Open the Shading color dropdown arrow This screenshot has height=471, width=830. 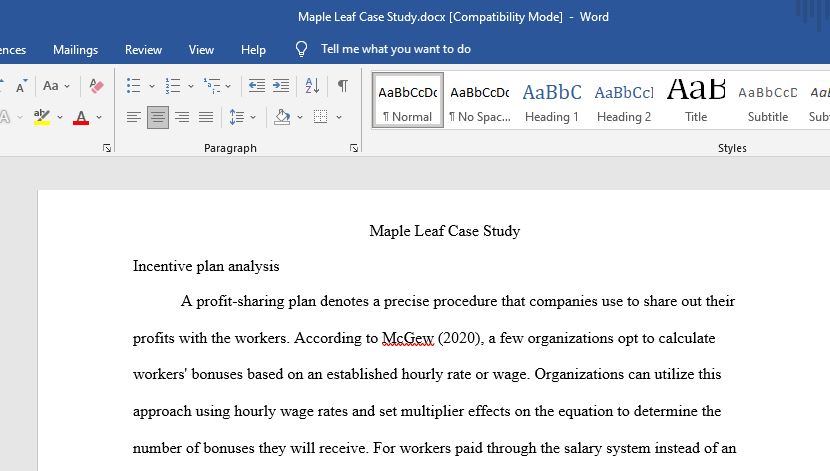[x=300, y=117]
